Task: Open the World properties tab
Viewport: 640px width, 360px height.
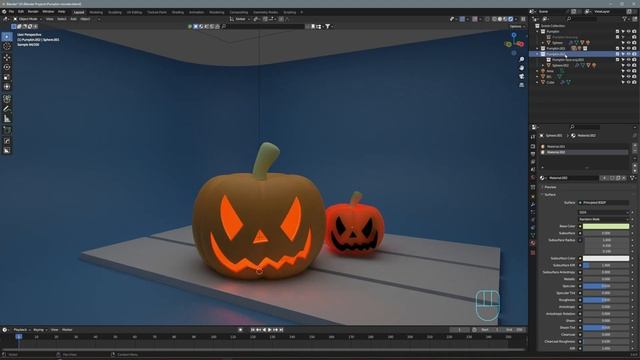Action: click(533, 178)
